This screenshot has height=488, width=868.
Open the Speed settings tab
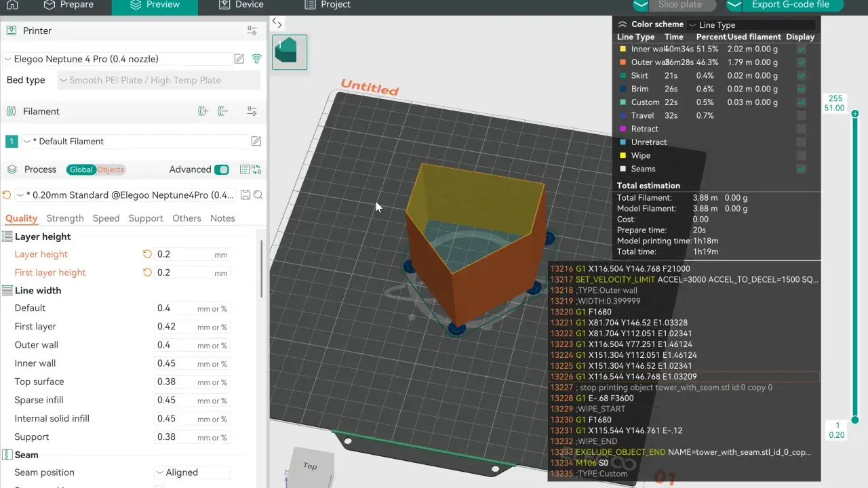click(x=106, y=218)
